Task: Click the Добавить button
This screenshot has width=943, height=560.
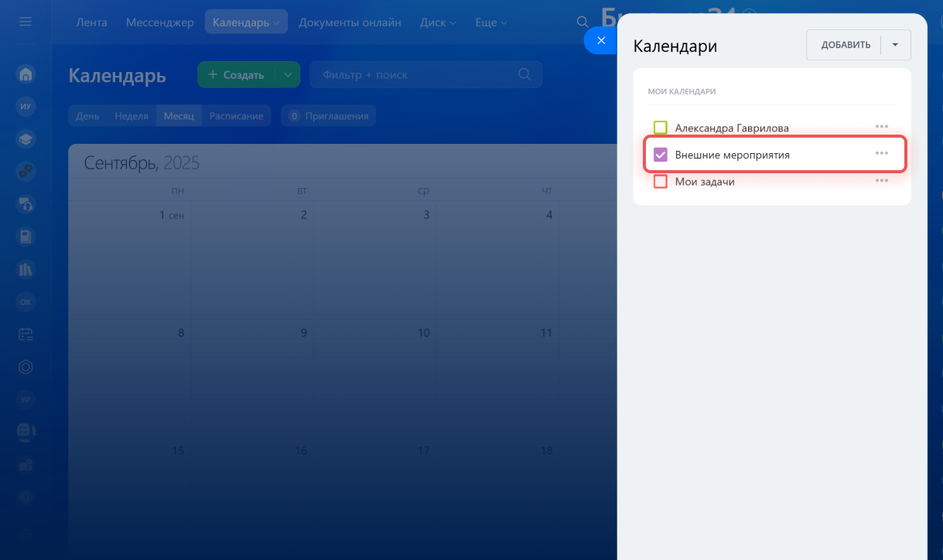Action: pyautogui.click(x=846, y=45)
